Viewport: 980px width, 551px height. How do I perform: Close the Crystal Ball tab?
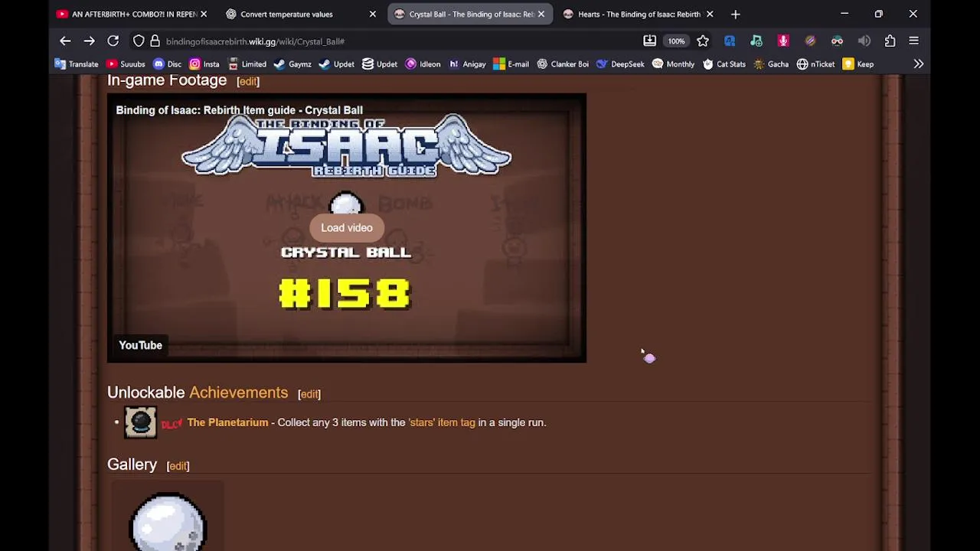click(x=541, y=14)
